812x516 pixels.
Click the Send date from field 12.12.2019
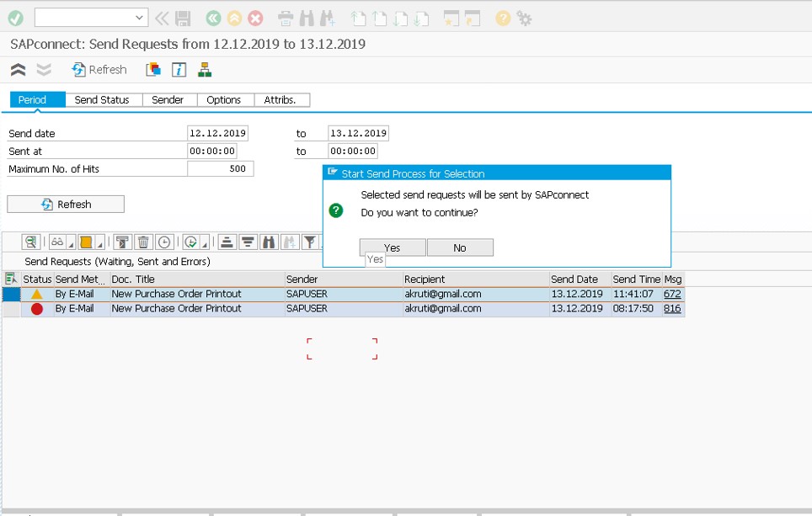[217, 133]
